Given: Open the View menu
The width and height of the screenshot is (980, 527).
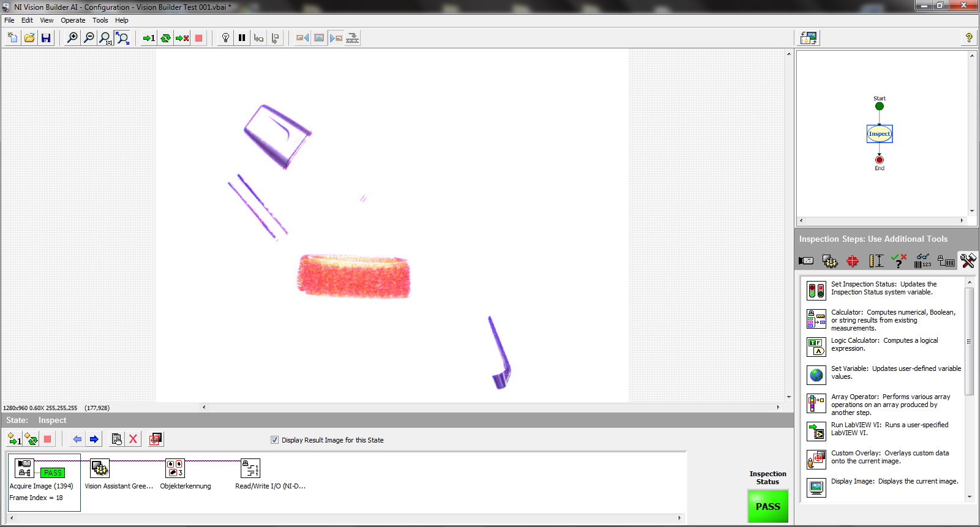Looking at the screenshot, I should [x=47, y=20].
